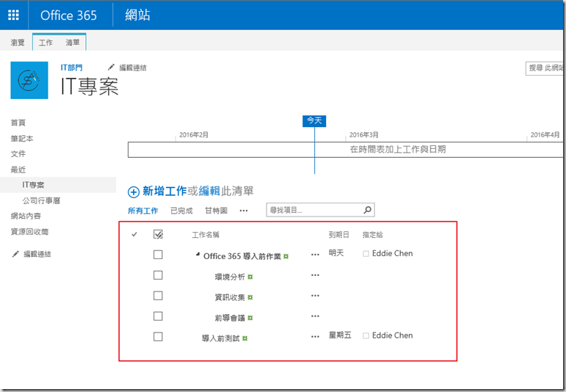566x392 pixels.
Task: Click the pencil icon beside top 編輯連結
Action: [x=112, y=68]
